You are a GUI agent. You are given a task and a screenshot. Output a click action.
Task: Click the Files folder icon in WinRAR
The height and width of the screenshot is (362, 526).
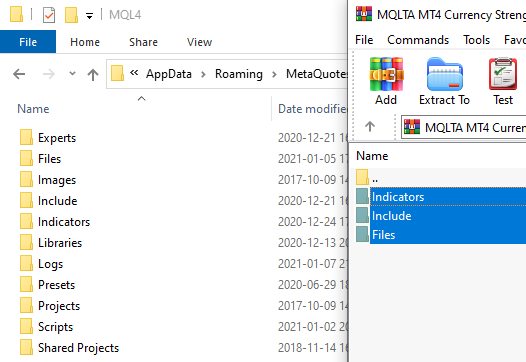pyautogui.click(x=362, y=234)
